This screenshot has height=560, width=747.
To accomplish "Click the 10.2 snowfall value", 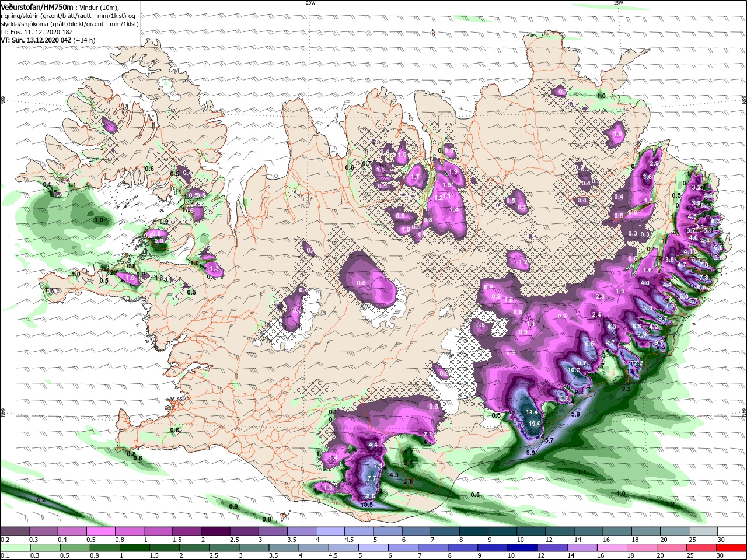I will coord(574,370).
